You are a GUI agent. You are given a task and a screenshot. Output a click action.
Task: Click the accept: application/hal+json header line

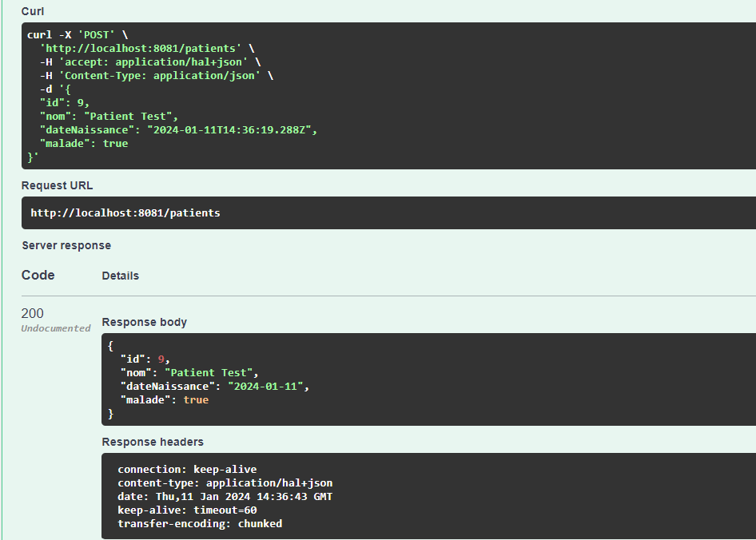tap(150, 62)
